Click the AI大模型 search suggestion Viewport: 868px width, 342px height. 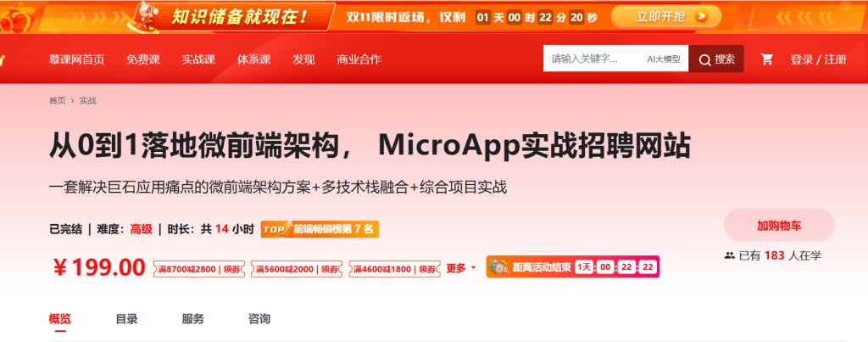point(664,59)
